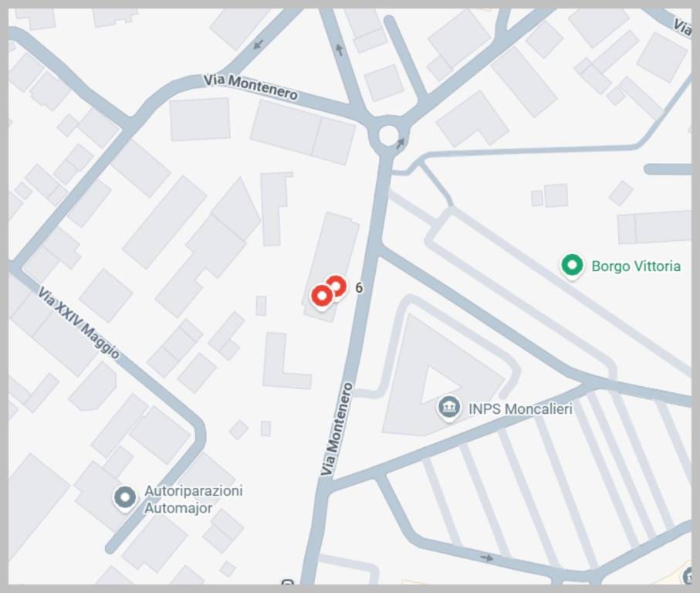Click the rear red location pin
Viewport: 700px width, 593px height.
(337, 286)
